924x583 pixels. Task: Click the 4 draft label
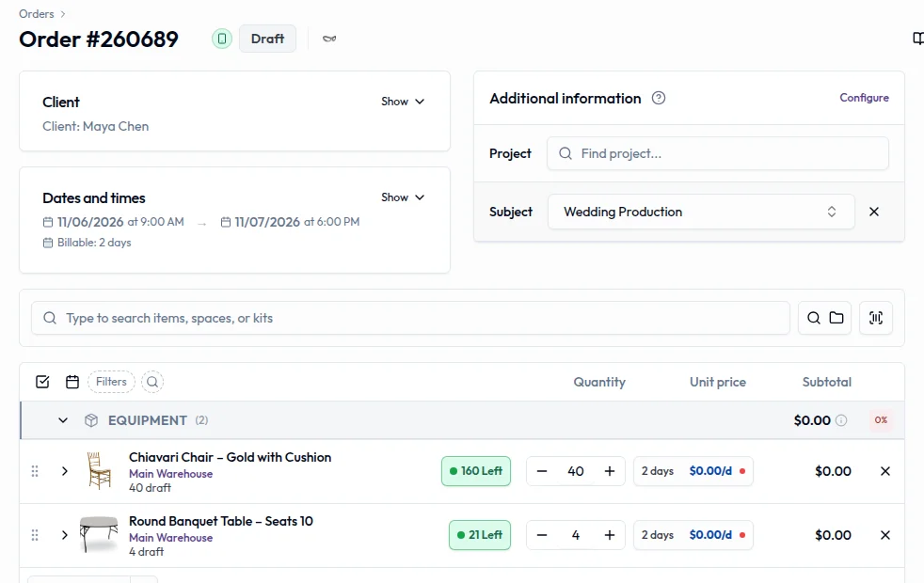pyautogui.click(x=146, y=552)
